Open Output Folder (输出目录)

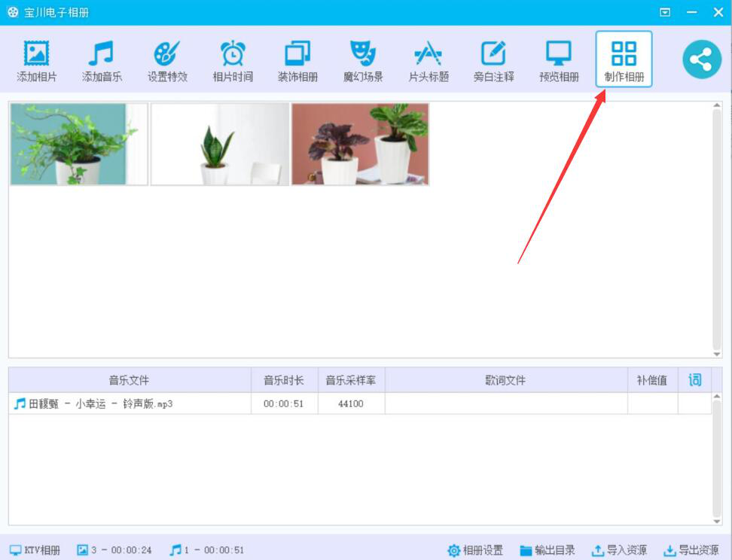pyautogui.click(x=547, y=550)
